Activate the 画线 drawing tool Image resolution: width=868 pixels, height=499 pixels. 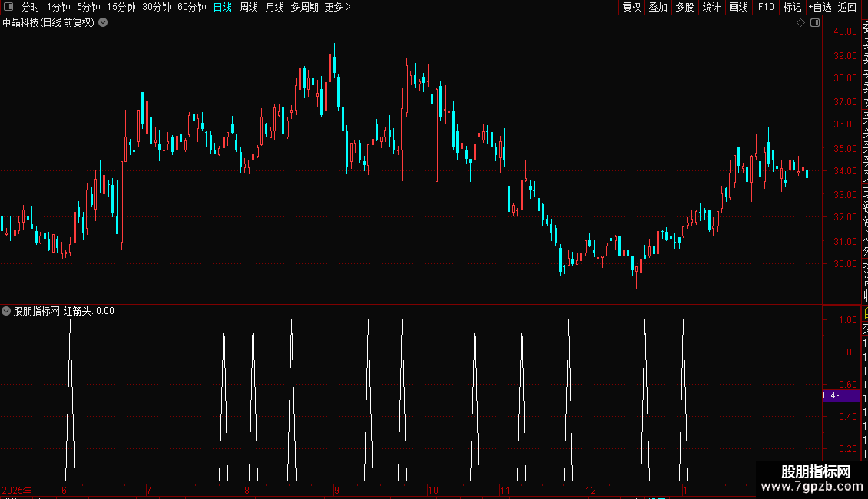click(738, 7)
